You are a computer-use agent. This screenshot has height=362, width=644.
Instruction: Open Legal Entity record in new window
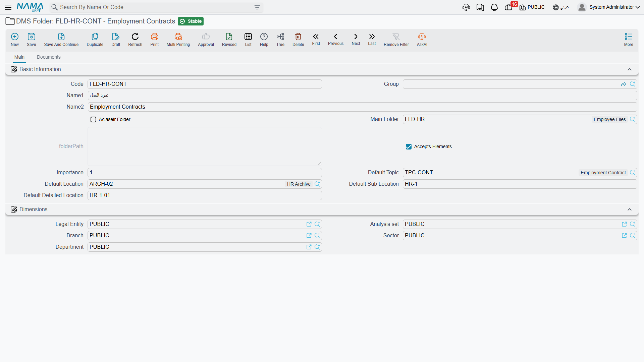309,224
